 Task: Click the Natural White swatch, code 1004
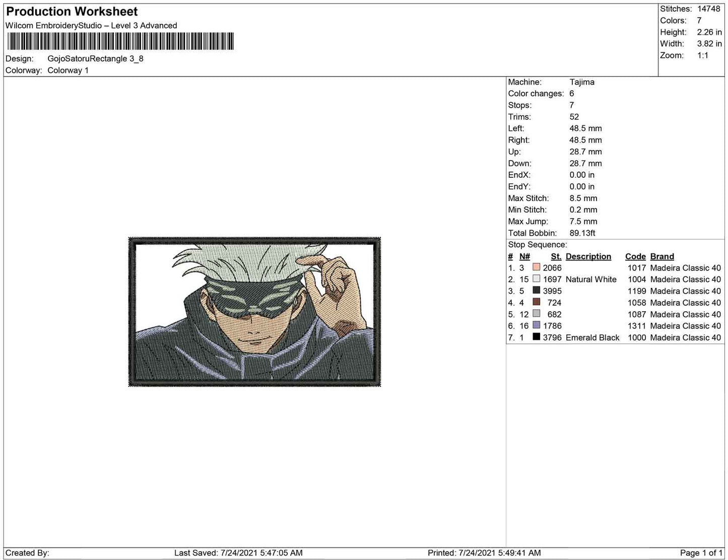coord(536,279)
